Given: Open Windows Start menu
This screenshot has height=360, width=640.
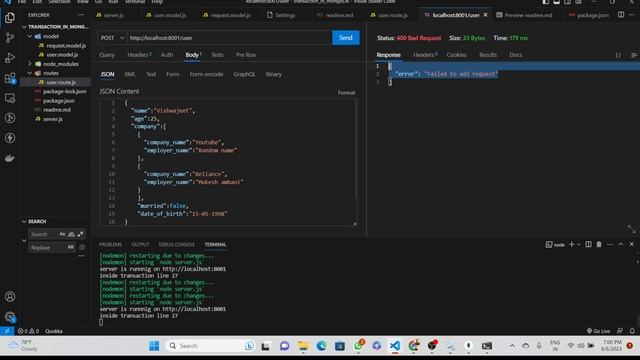Looking at the screenshot, I should pyautogui.click(x=154, y=346).
